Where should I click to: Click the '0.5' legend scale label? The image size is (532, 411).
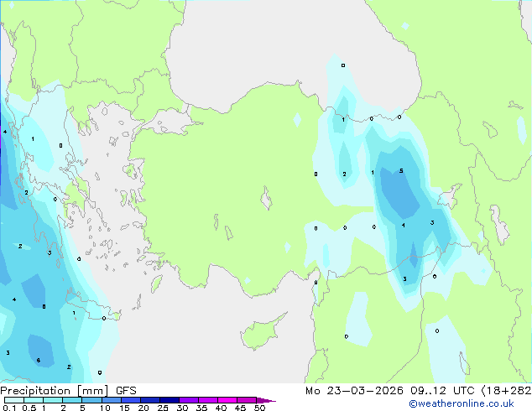pos(29,408)
